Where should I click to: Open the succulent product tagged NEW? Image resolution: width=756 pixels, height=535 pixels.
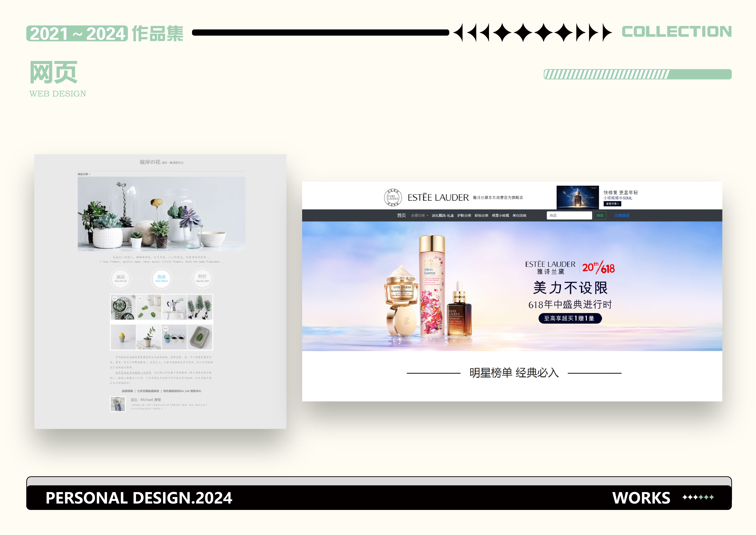click(123, 307)
